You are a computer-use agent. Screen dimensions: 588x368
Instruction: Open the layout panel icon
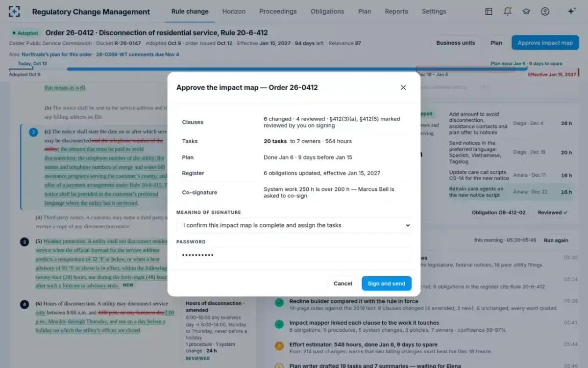489,11
